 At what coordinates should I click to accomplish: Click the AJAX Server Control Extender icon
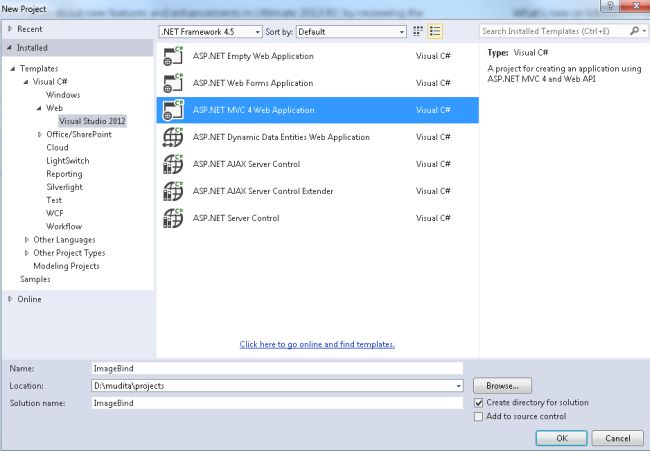click(x=173, y=191)
